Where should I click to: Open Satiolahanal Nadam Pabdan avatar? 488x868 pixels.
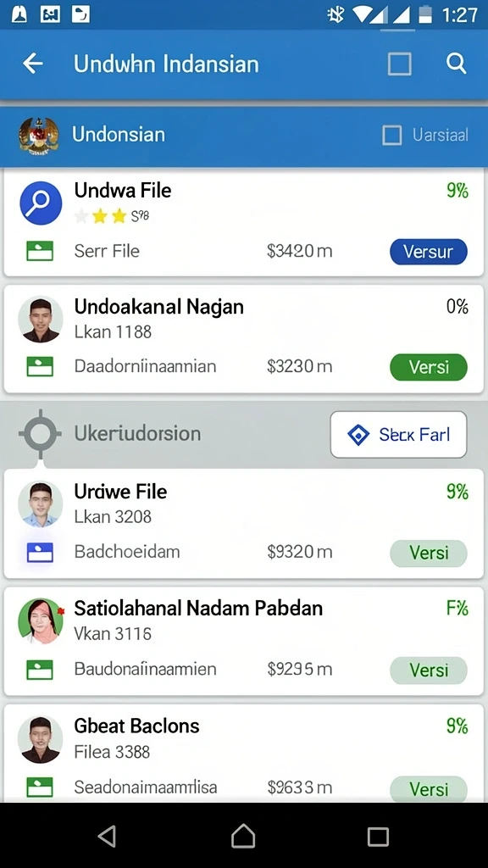(41, 621)
